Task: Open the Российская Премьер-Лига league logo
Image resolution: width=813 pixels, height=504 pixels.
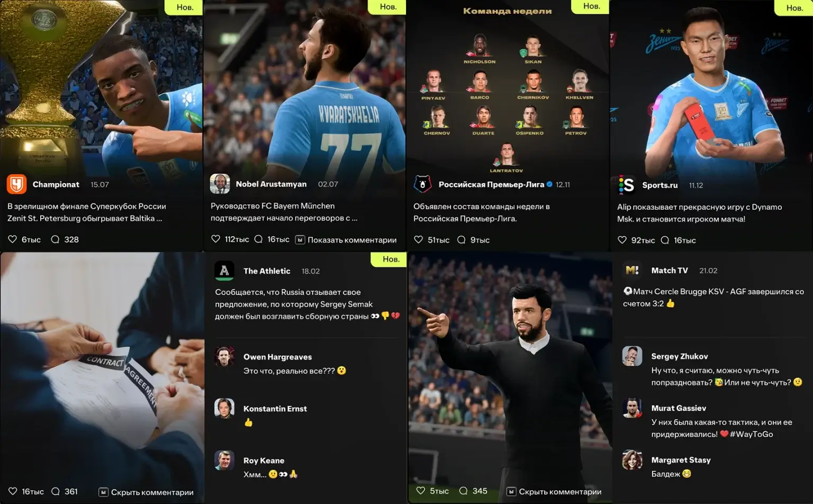Action: tap(422, 184)
